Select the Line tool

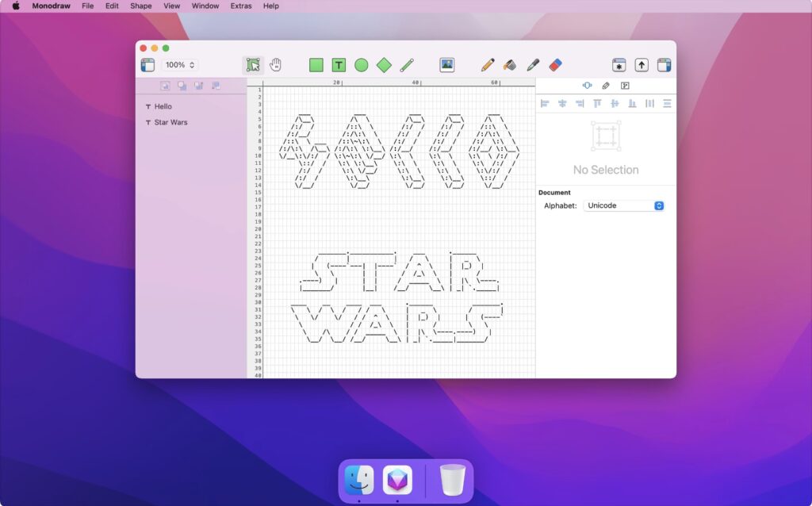click(406, 65)
